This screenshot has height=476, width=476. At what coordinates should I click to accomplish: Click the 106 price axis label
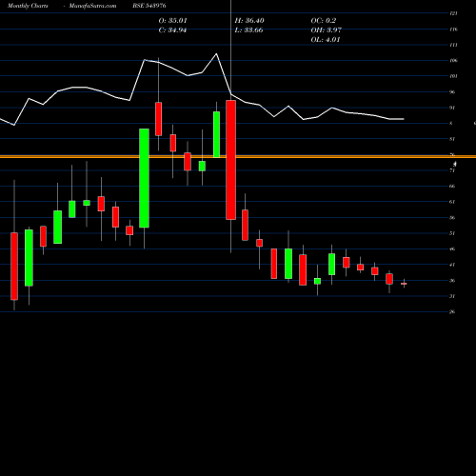pyautogui.click(x=454, y=61)
